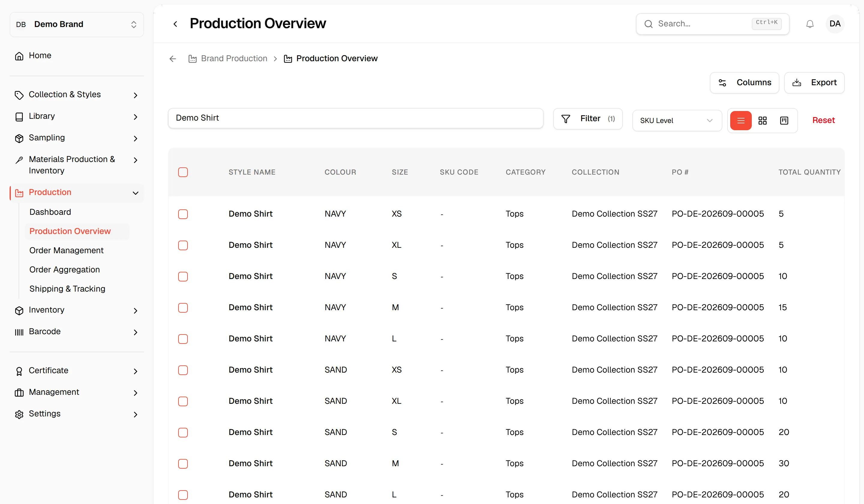This screenshot has width=864, height=504.
Task: Select the NAVY XL row checkbox
Action: click(183, 245)
